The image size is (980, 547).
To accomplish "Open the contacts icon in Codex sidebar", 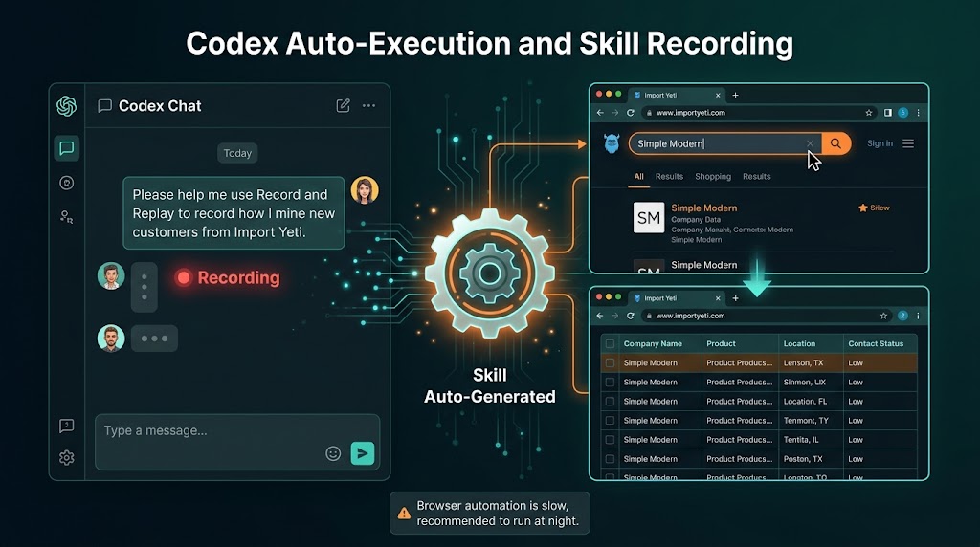I will [x=66, y=217].
